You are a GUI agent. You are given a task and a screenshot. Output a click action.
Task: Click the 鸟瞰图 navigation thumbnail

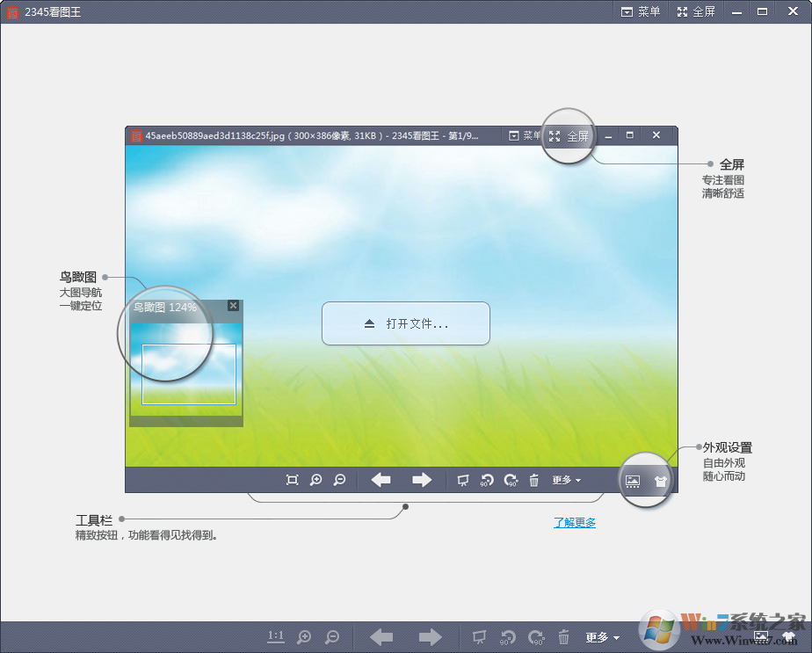(186, 369)
